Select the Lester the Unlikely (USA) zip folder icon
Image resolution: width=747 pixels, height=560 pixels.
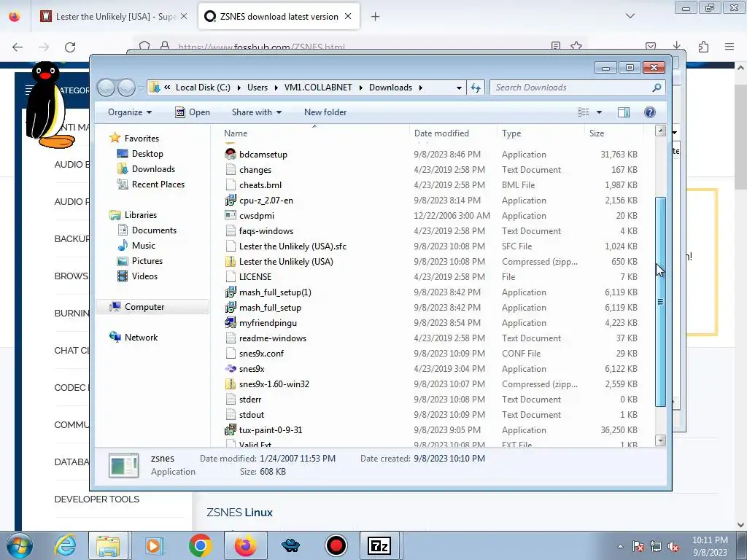coord(231,262)
